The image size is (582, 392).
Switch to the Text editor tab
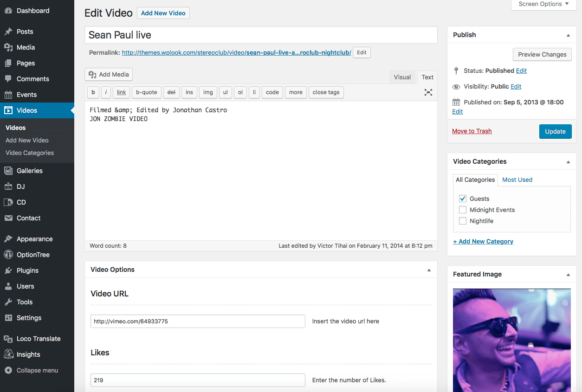tap(427, 77)
